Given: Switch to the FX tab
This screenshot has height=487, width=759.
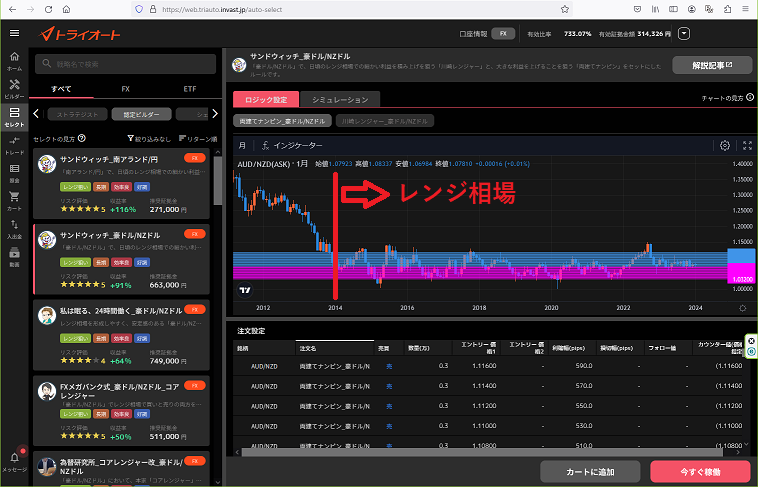Looking at the screenshot, I should 125,89.
